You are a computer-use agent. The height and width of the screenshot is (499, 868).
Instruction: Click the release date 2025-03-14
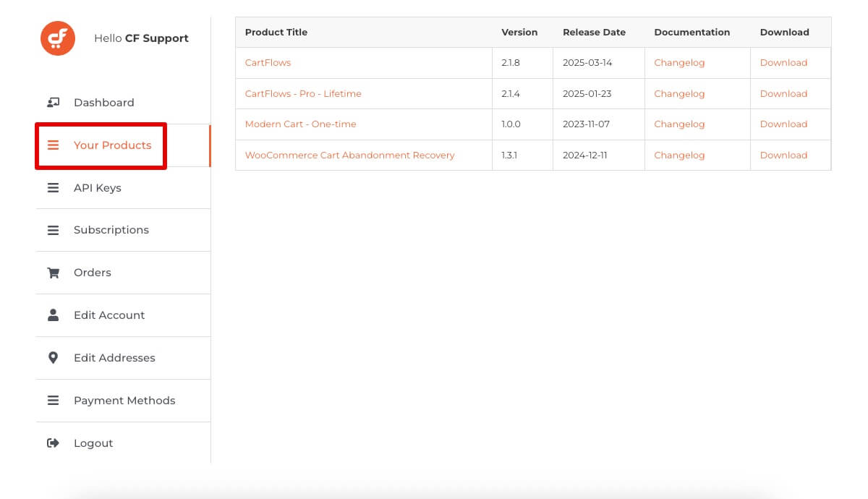pos(587,63)
